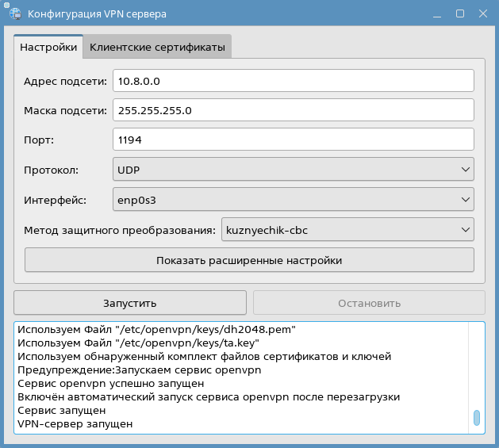Click into the Порт field with 1194
Image resolution: width=499 pixels, height=448 pixels.
(x=293, y=140)
